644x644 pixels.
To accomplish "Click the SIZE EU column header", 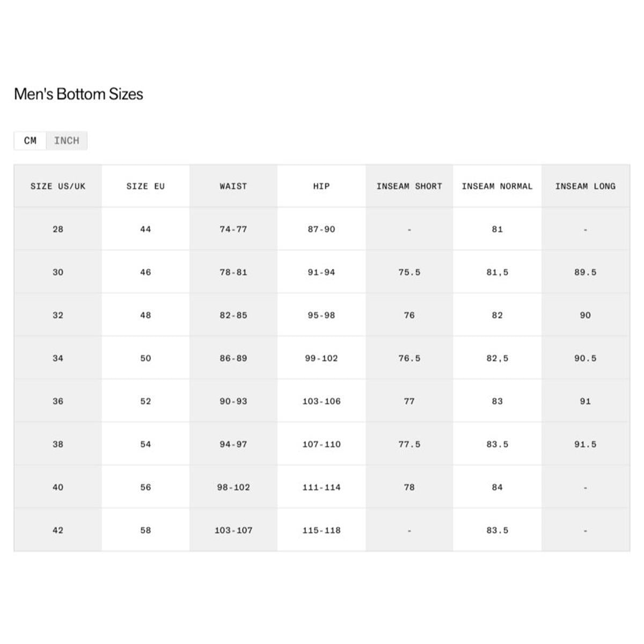I will tap(145, 186).
